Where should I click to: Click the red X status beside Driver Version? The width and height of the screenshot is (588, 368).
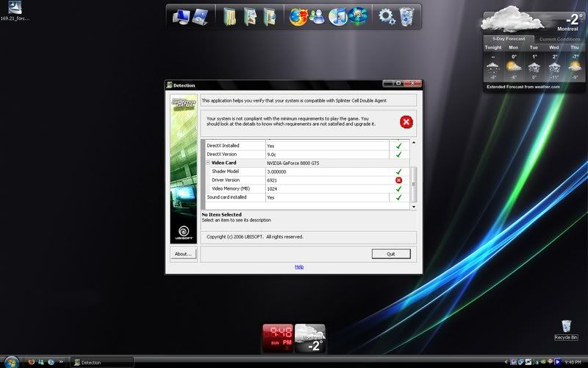[x=398, y=180]
